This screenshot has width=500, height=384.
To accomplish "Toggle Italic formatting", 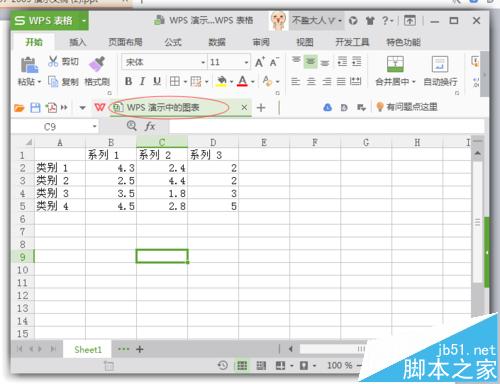I will pyautogui.click(x=142, y=81).
